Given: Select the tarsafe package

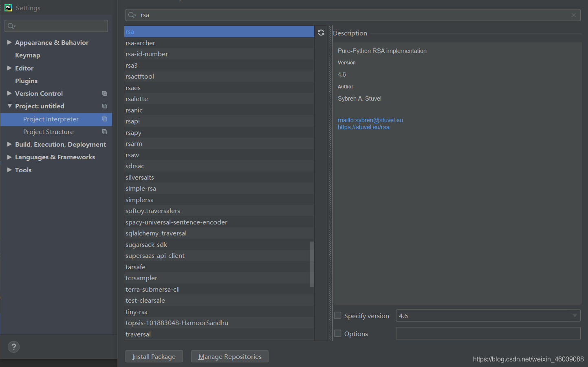Looking at the screenshot, I should 219,267.
